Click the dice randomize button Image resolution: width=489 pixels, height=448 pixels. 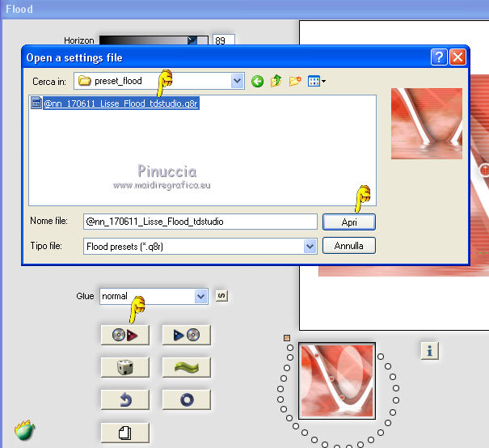point(125,367)
